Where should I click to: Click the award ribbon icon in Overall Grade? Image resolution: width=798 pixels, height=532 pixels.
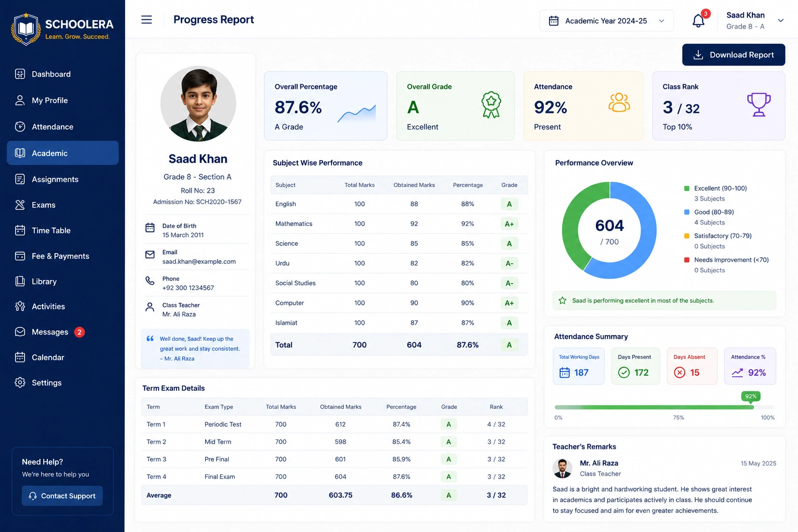491,105
